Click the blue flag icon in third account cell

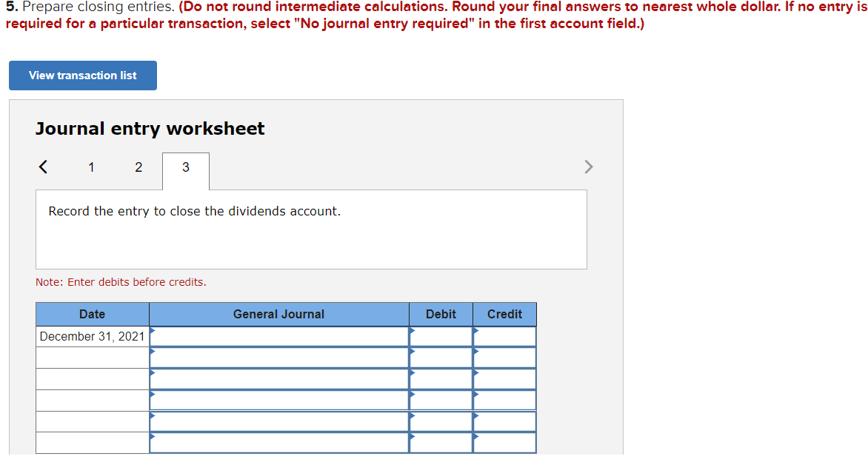pos(153,374)
